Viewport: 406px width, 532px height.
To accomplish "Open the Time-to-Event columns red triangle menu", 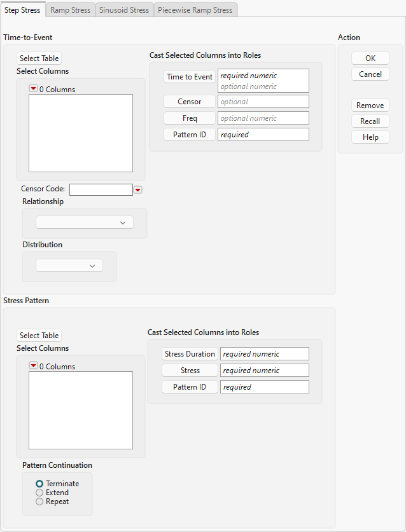I will point(34,90).
